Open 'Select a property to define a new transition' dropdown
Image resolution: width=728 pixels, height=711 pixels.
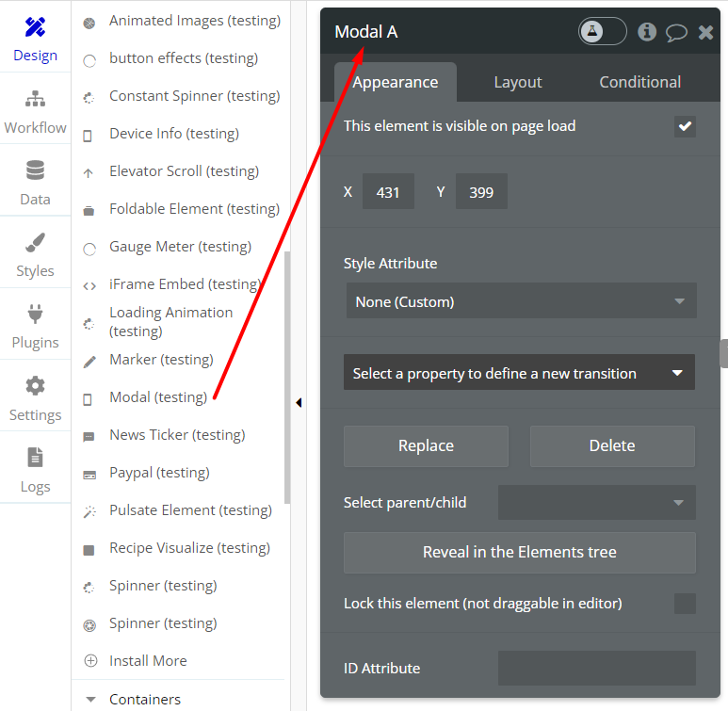pos(519,372)
